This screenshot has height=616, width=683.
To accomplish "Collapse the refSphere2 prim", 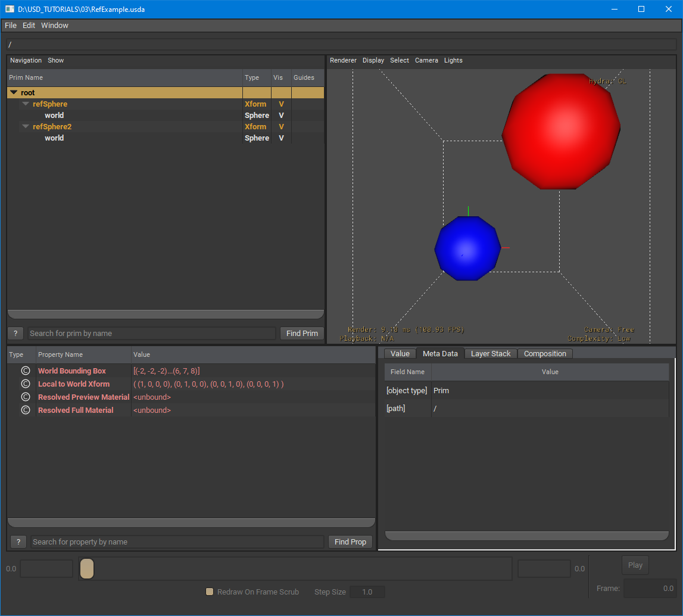I will pyautogui.click(x=25, y=126).
